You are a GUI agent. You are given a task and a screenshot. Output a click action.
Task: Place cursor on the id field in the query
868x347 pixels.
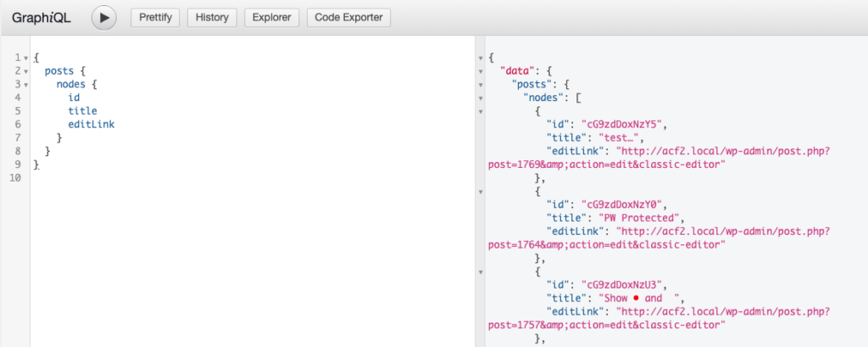pyautogui.click(x=75, y=98)
